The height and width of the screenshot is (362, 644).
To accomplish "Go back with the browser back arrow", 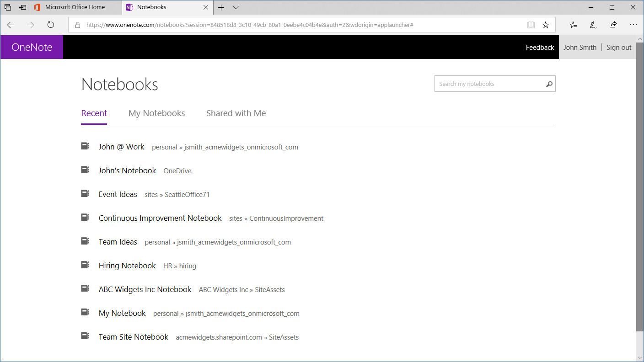I will click(x=11, y=25).
